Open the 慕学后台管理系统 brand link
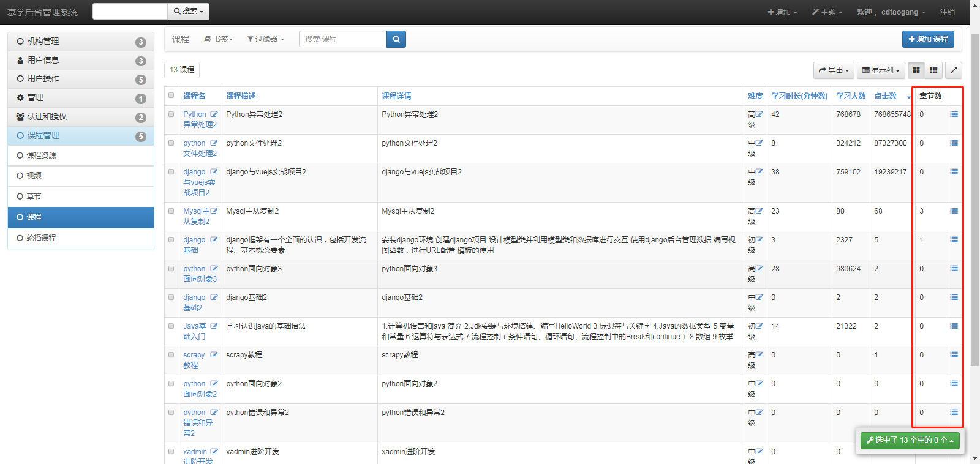Image resolution: width=980 pixels, height=464 pixels. pyautogui.click(x=43, y=12)
